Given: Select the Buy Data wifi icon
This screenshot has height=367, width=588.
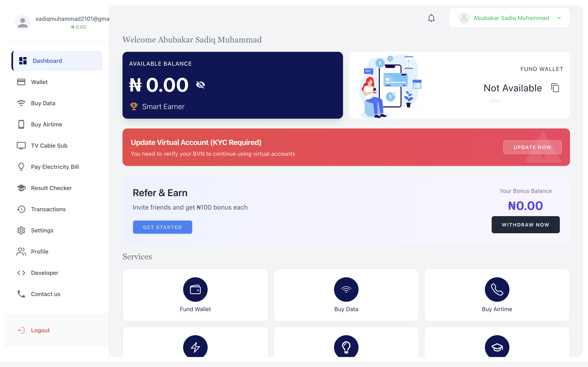Looking at the screenshot, I should tap(346, 289).
